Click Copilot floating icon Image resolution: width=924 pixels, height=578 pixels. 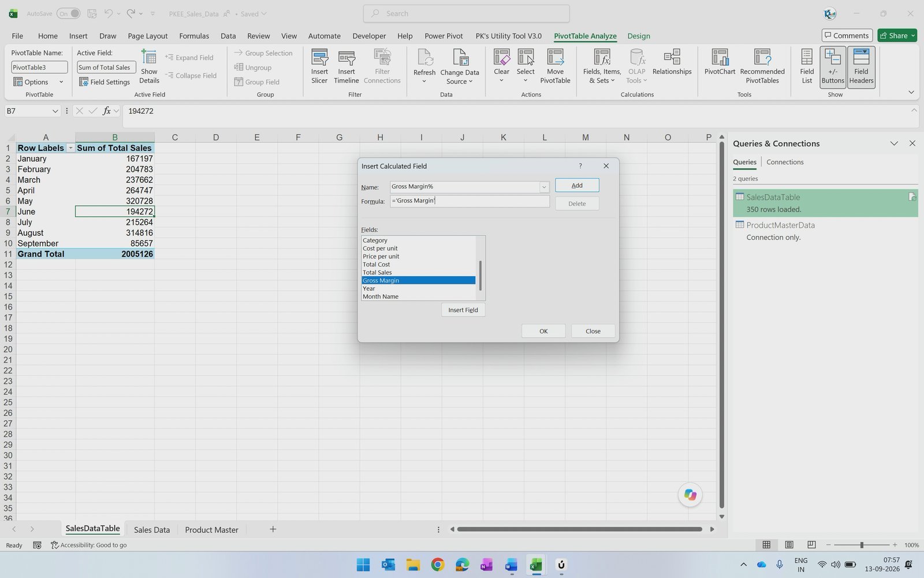pos(690,495)
